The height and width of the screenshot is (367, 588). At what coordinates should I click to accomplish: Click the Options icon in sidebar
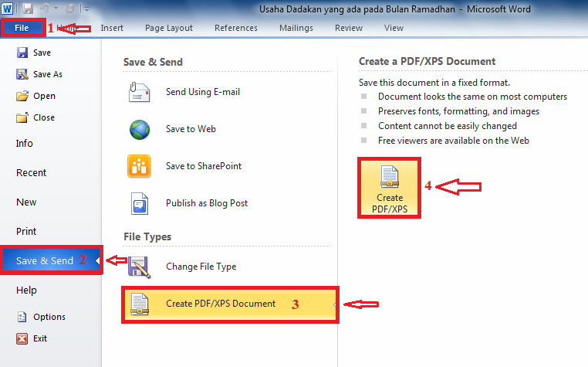22,317
